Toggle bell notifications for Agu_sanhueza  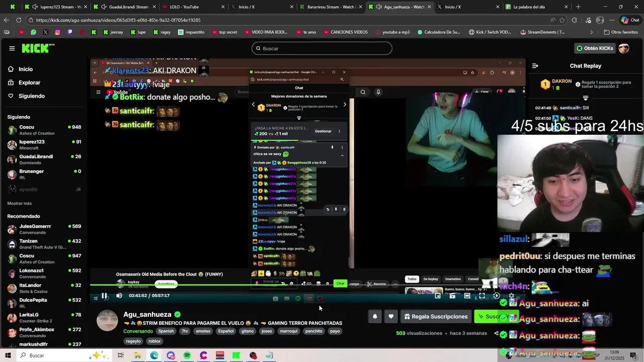[375, 316]
